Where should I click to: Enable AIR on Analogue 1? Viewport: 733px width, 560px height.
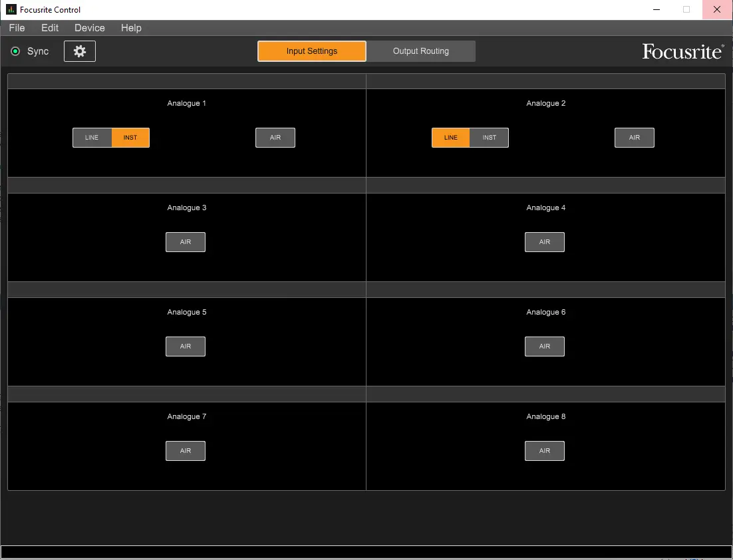pyautogui.click(x=275, y=138)
